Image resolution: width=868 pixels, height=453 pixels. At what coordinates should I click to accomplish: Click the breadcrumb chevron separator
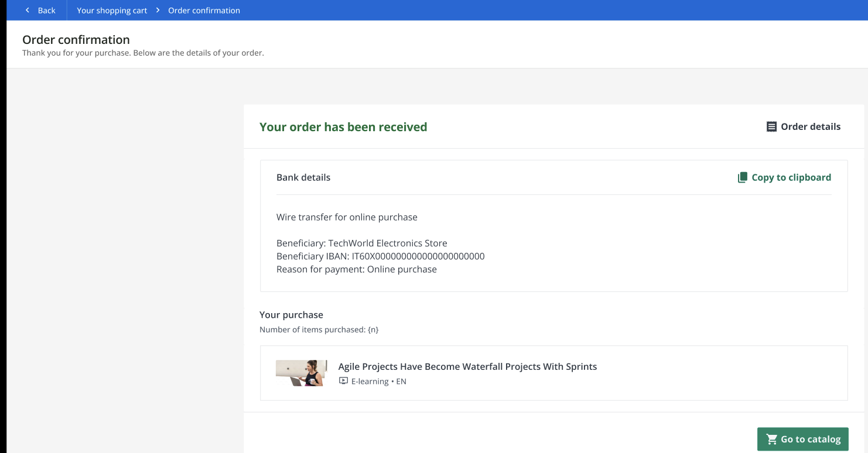pos(158,11)
